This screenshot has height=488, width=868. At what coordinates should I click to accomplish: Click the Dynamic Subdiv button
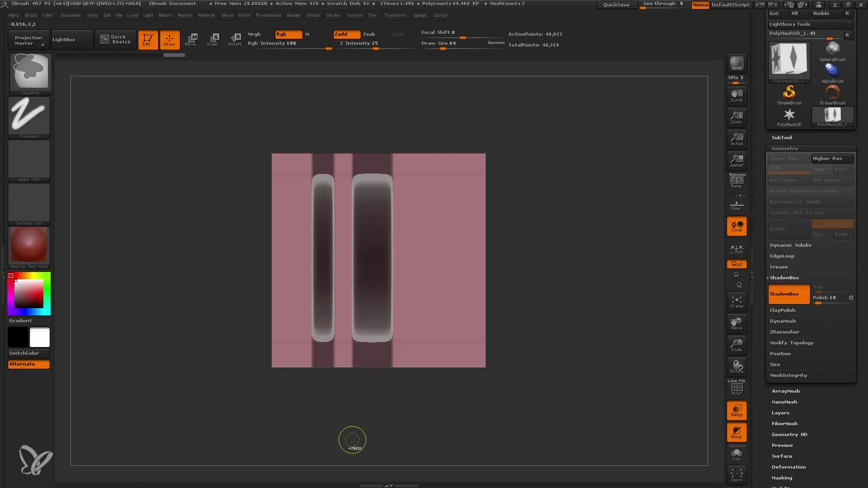792,245
